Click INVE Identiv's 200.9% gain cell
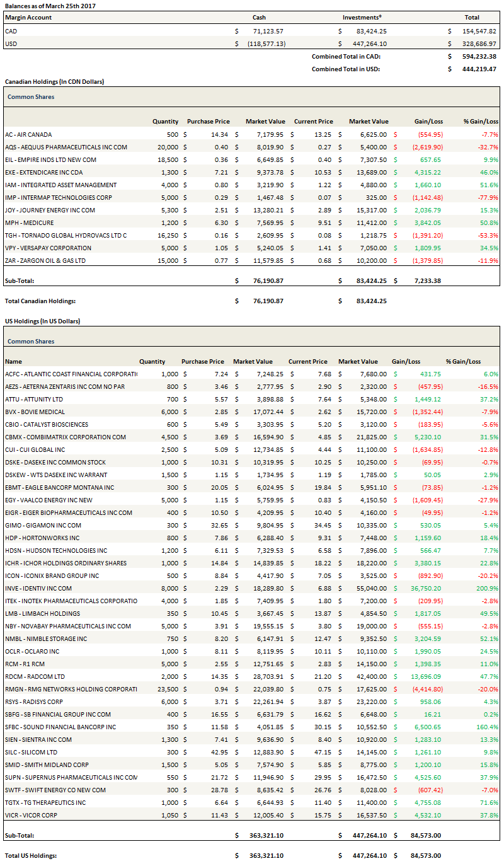 pos(487,588)
